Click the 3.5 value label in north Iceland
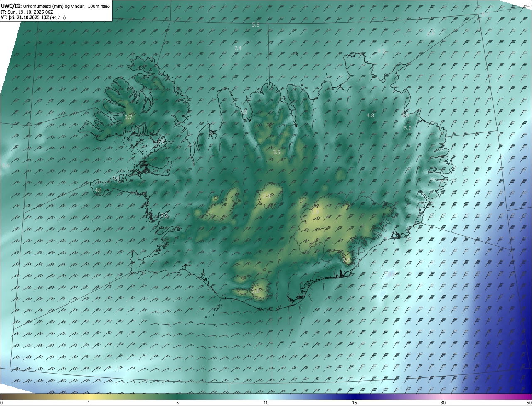Screen dimensions: 532x406 coord(276,152)
